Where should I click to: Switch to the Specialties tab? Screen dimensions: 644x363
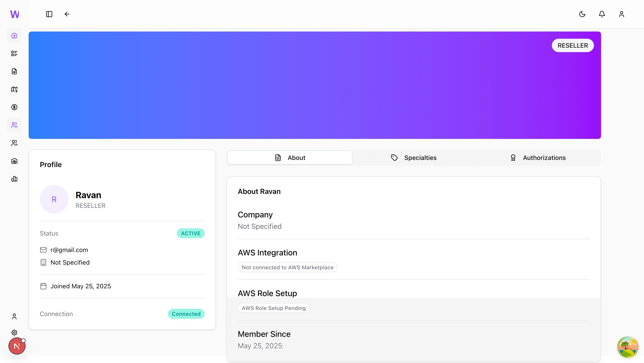click(414, 158)
